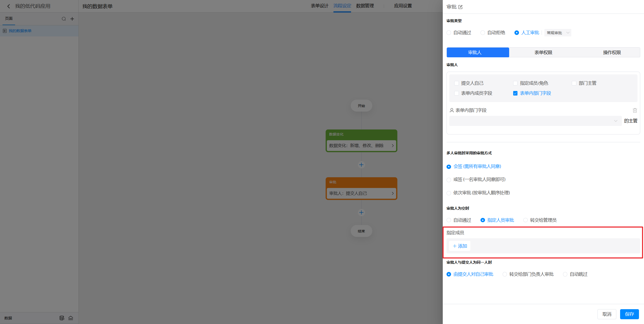Click the plus node below 数据变化 block
The image size is (644, 324).
(x=361, y=165)
